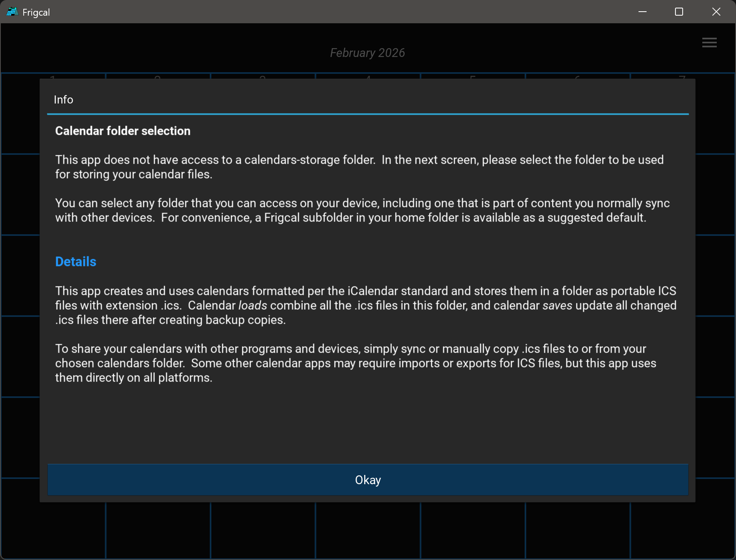Image resolution: width=736 pixels, height=560 pixels.
Task: Click paragraph starting "To share your calendars"
Action: pos(355,363)
